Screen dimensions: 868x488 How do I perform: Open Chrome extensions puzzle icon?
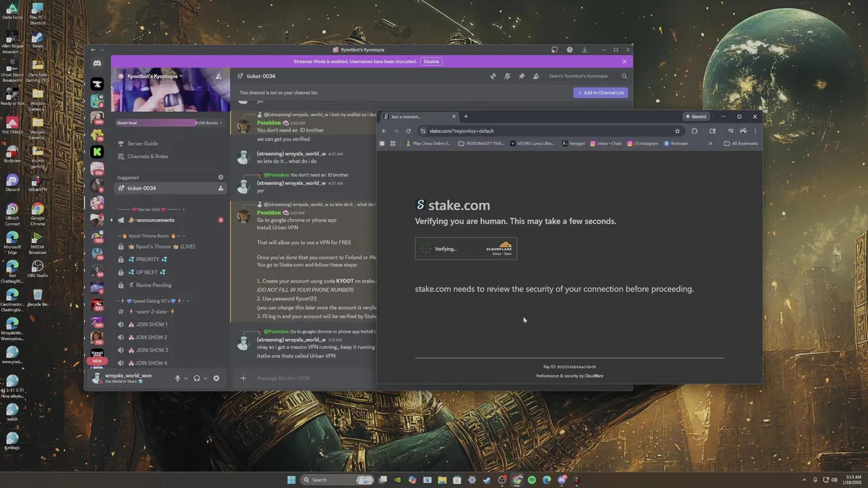pos(694,131)
